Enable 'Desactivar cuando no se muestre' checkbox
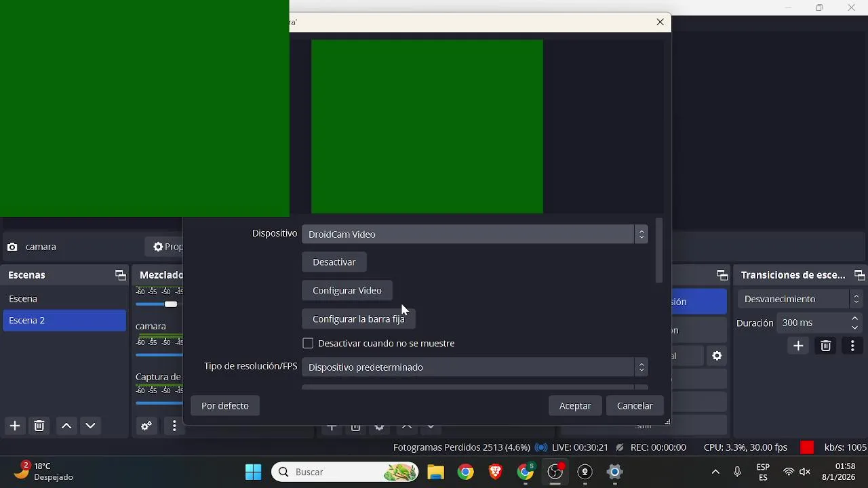 pos(308,344)
